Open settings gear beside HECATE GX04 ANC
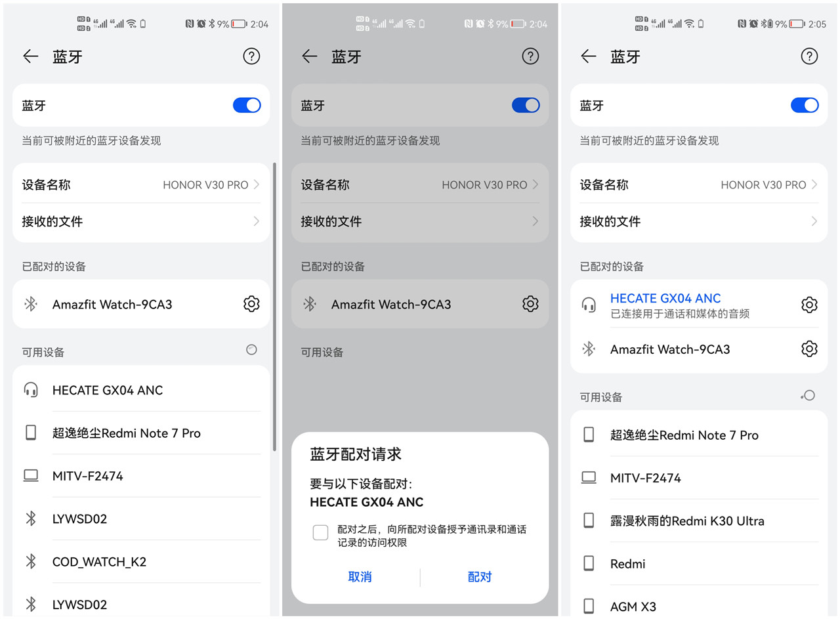Image resolution: width=840 pixels, height=619 pixels. tap(809, 304)
